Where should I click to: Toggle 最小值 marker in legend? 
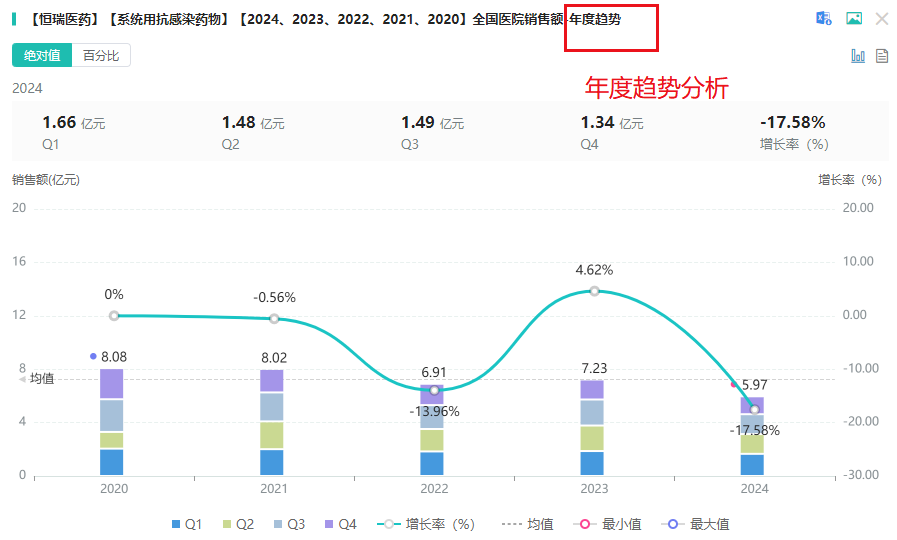point(608,524)
